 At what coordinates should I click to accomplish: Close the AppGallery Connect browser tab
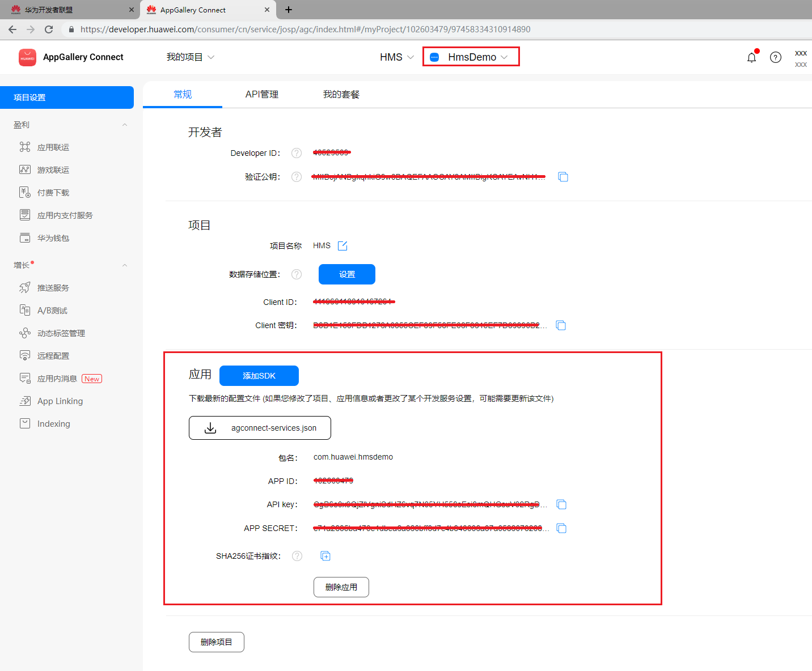267,10
